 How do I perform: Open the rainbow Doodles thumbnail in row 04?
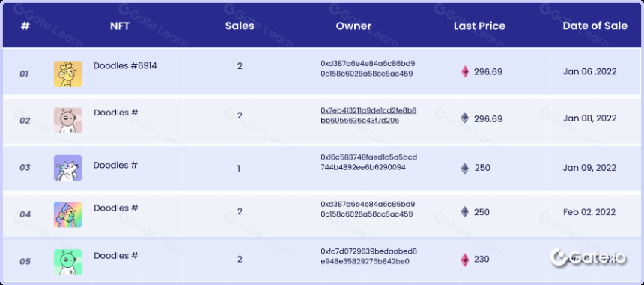click(x=67, y=214)
